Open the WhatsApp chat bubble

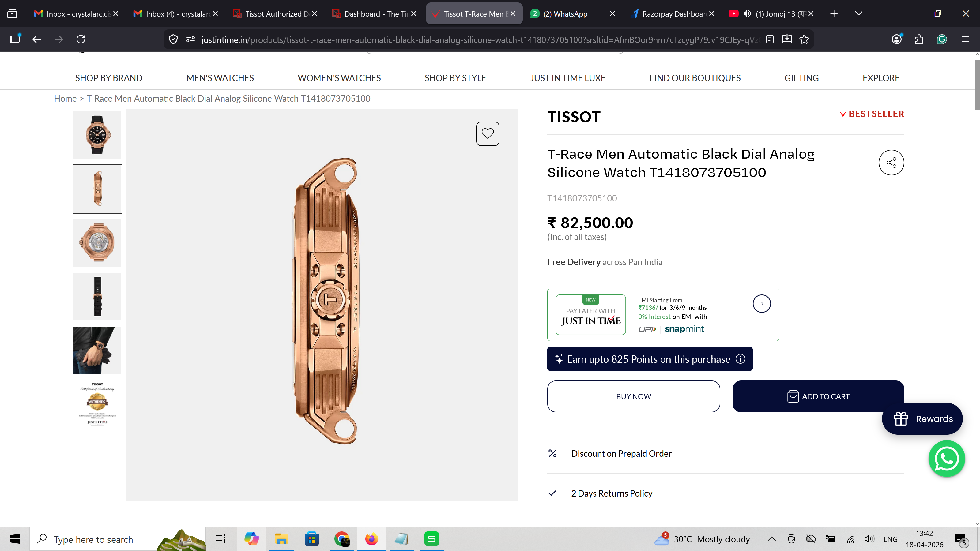coord(946,459)
